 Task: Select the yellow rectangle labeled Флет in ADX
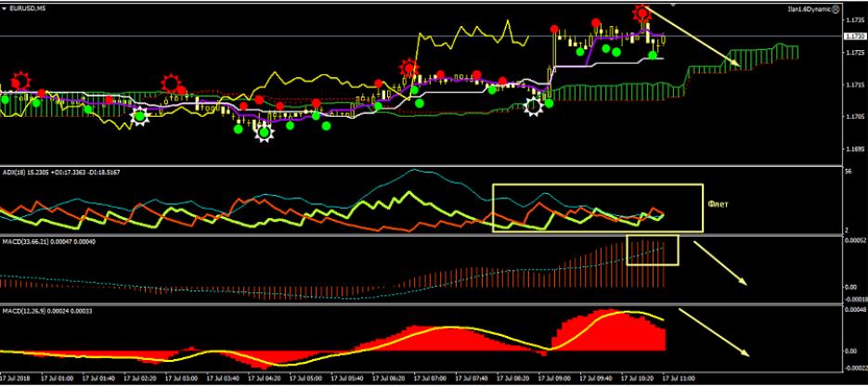[x=494, y=208]
